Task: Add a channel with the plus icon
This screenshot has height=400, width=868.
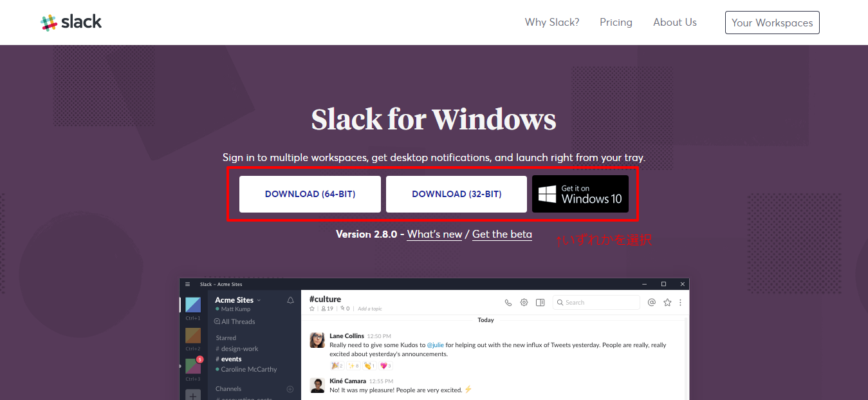Action: 290,388
